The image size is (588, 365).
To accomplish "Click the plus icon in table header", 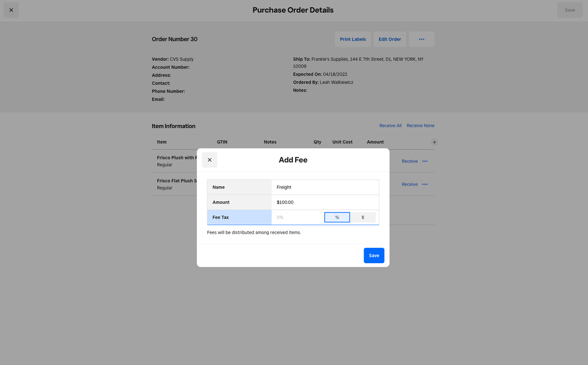I will (x=434, y=142).
